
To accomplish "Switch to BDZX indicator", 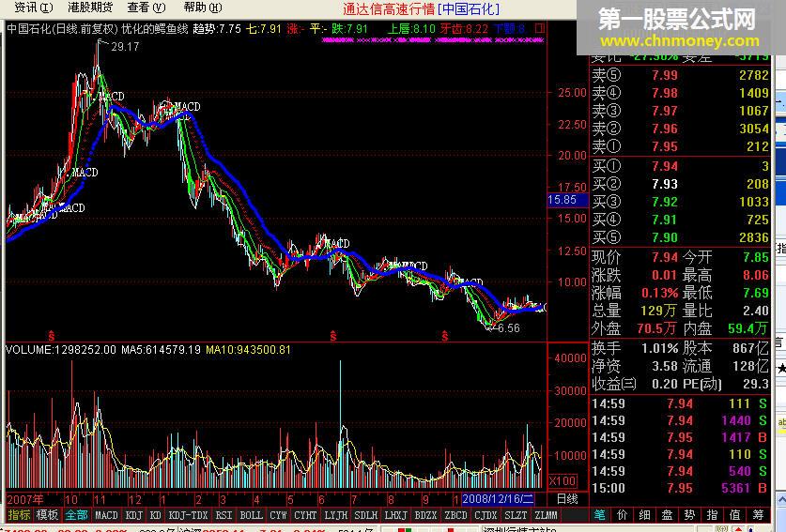I will tap(425, 515).
